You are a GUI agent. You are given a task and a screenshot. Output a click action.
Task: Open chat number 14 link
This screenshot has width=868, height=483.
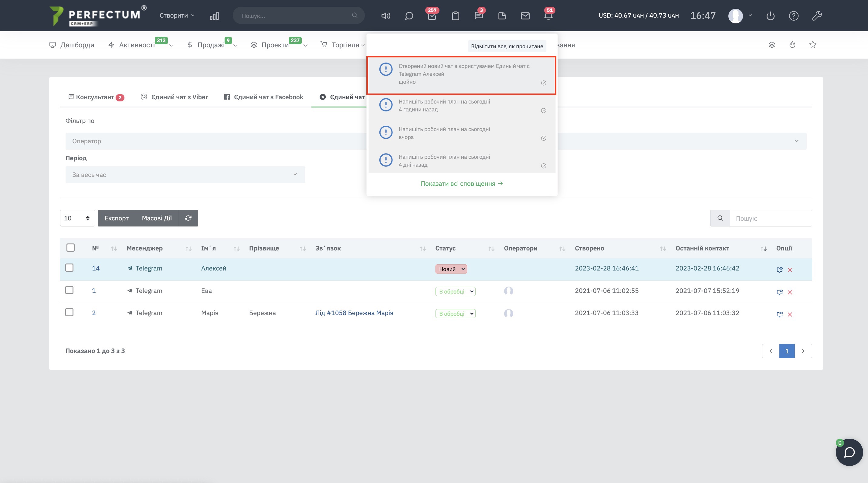point(96,268)
